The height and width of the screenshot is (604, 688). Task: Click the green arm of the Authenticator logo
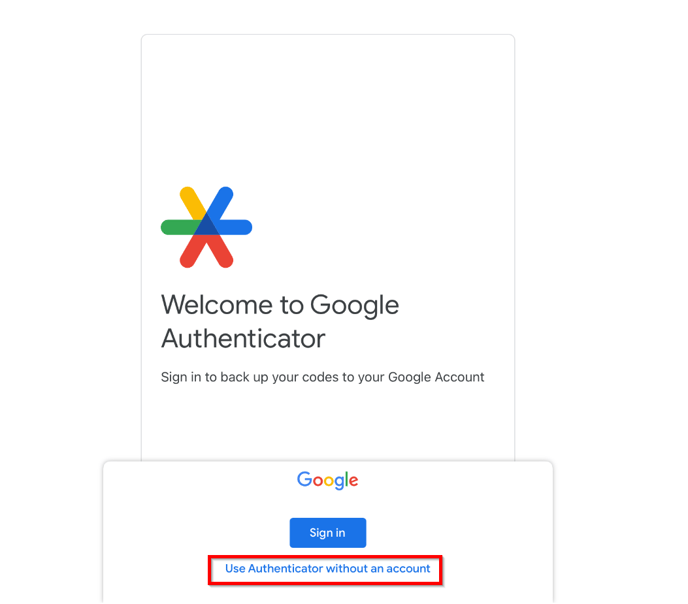(x=179, y=227)
